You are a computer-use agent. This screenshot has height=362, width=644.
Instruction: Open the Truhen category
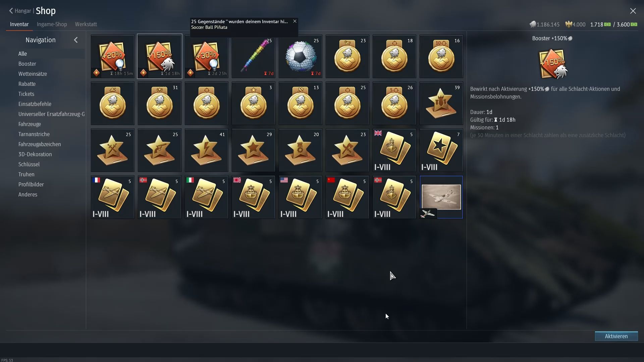pyautogui.click(x=26, y=174)
